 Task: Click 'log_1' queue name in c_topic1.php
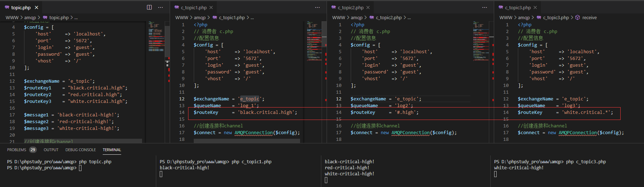247,106
